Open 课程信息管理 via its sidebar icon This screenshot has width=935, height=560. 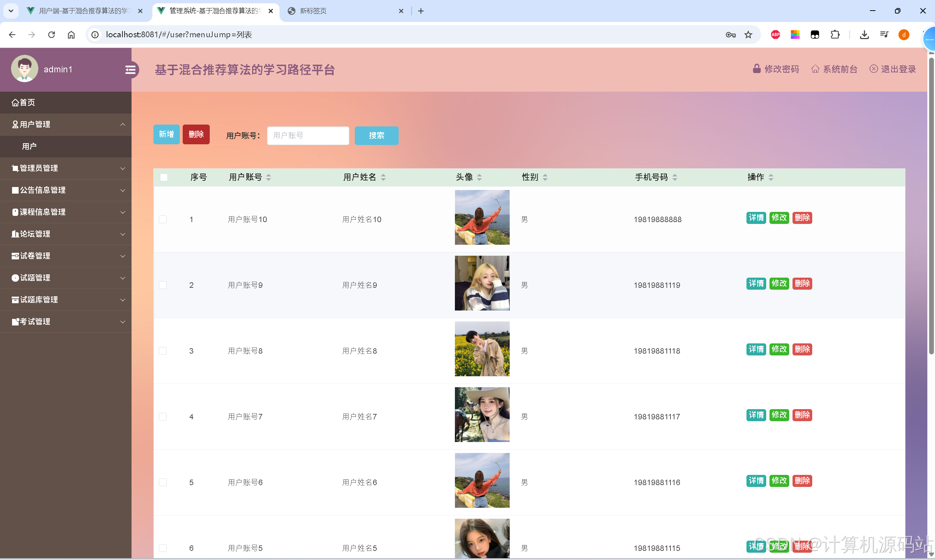[15, 212]
